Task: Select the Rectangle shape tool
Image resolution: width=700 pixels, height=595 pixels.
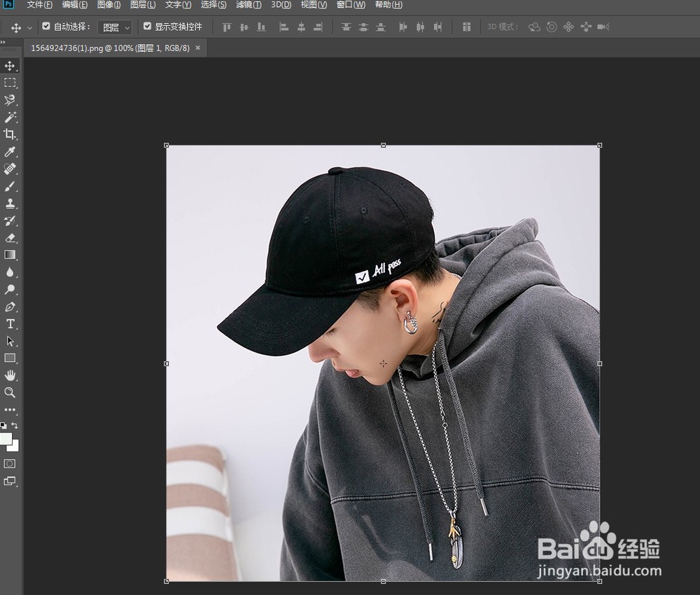Action: click(10, 358)
